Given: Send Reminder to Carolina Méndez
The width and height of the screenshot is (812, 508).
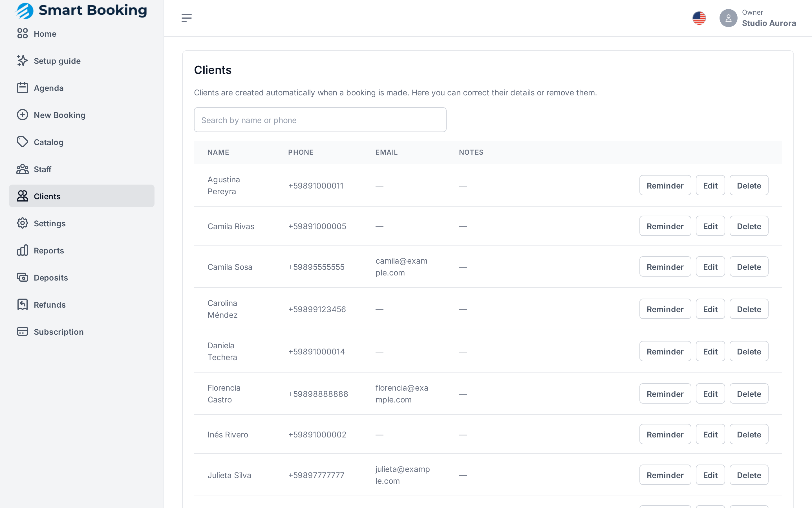Looking at the screenshot, I should tap(665, 309).
